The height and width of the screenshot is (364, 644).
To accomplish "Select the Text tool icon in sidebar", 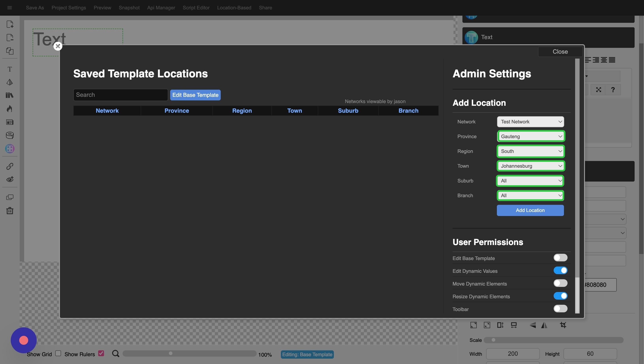I will pyautogui.click(x=10, y=69).
